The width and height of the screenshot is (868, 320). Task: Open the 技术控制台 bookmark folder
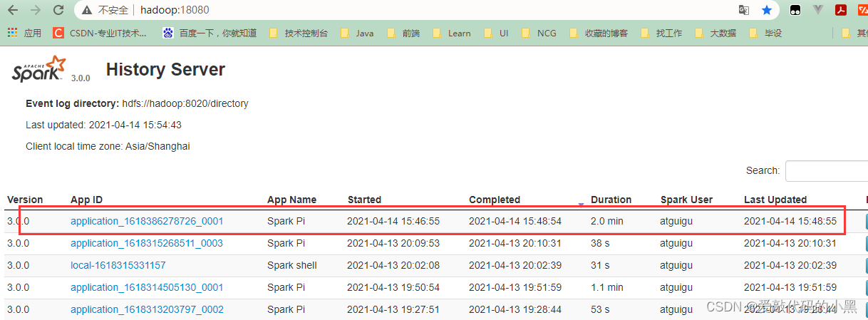[298, 33]
